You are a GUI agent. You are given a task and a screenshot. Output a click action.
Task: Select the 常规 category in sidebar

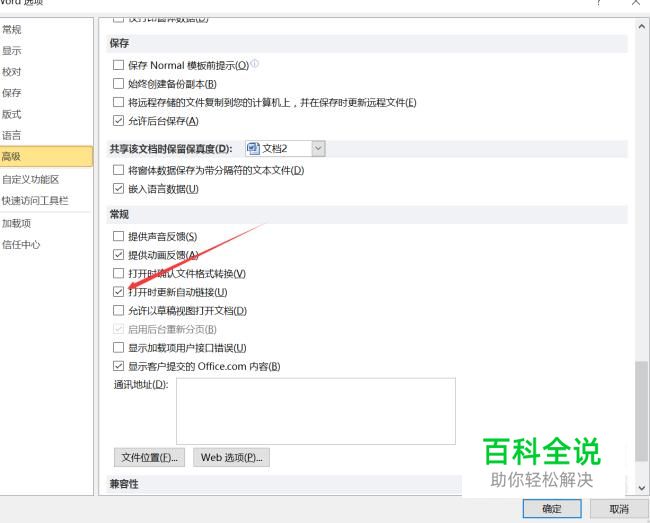[12, 29]
